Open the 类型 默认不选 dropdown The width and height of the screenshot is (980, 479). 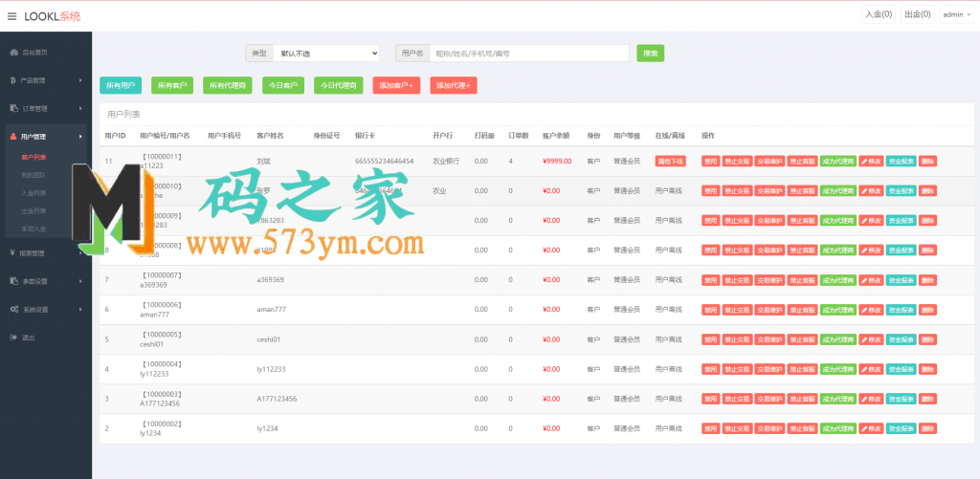click(325, 54)
